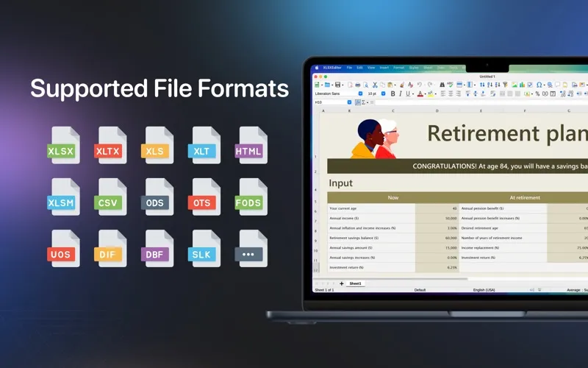Click the Paste clipboard icon
This screenshot has width=588, height=368.
390,85
